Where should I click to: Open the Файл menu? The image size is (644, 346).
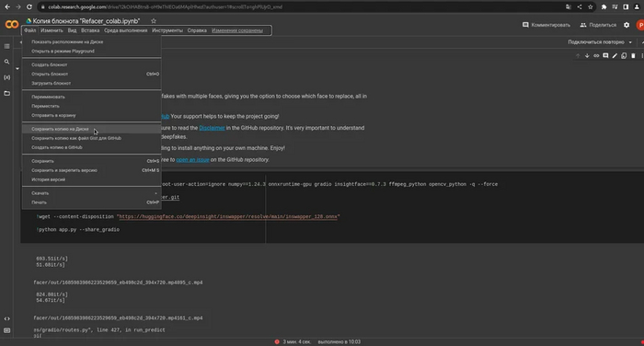30,30
